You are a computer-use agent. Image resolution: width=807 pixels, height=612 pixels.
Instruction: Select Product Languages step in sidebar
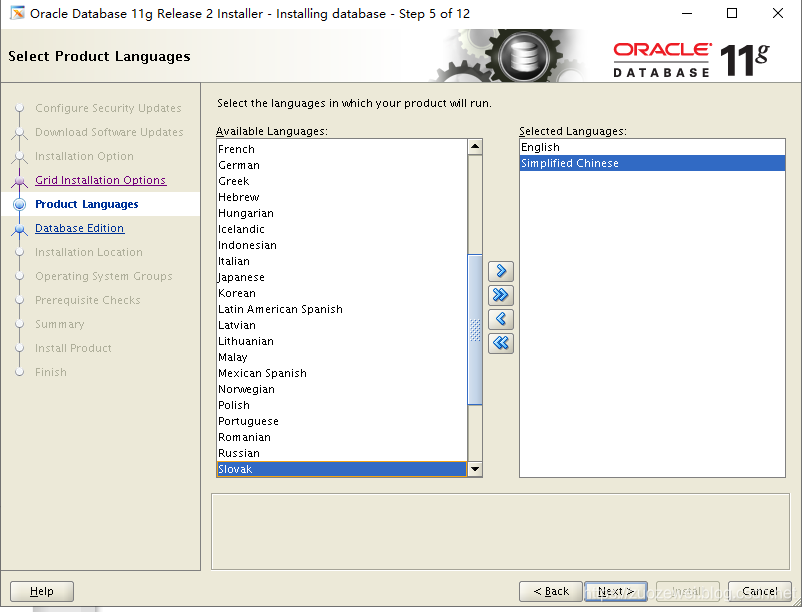coord(86,204)
